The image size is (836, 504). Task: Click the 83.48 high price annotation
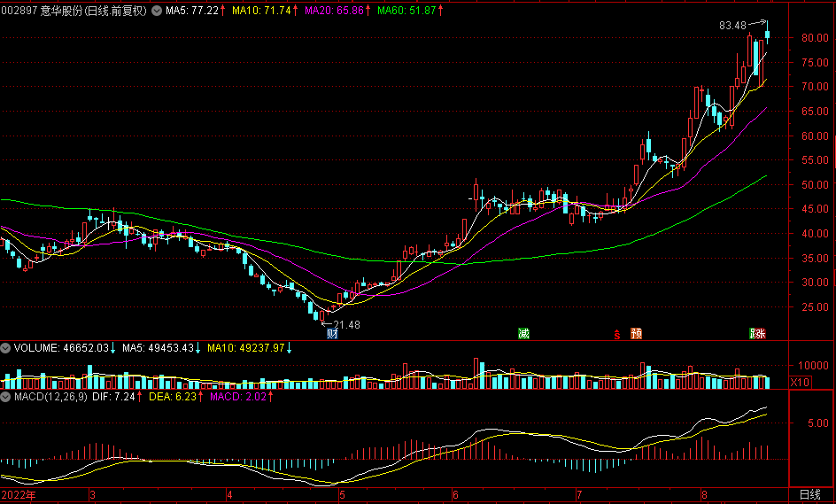tap(732, 25)
